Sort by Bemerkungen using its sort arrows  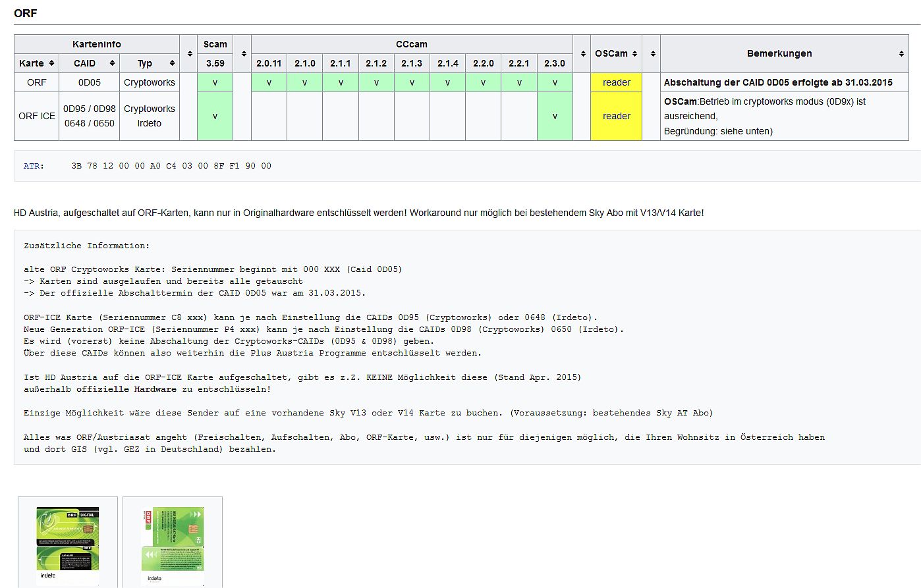[901, 53]
